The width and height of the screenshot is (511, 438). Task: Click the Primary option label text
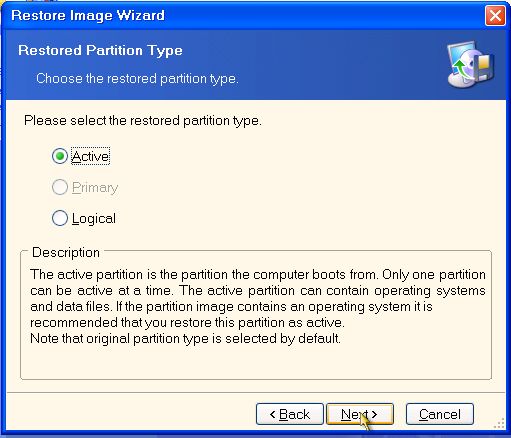[x=95, y=188]
